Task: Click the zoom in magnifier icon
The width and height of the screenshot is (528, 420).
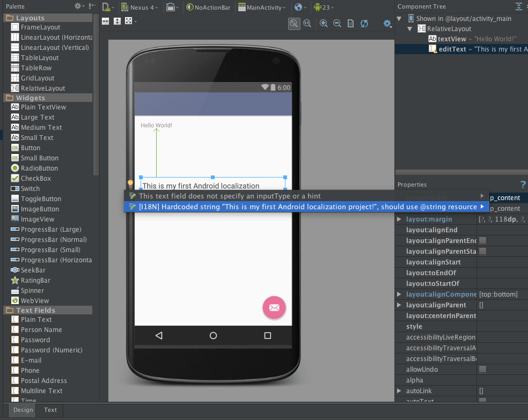Action: coord(324,23)
